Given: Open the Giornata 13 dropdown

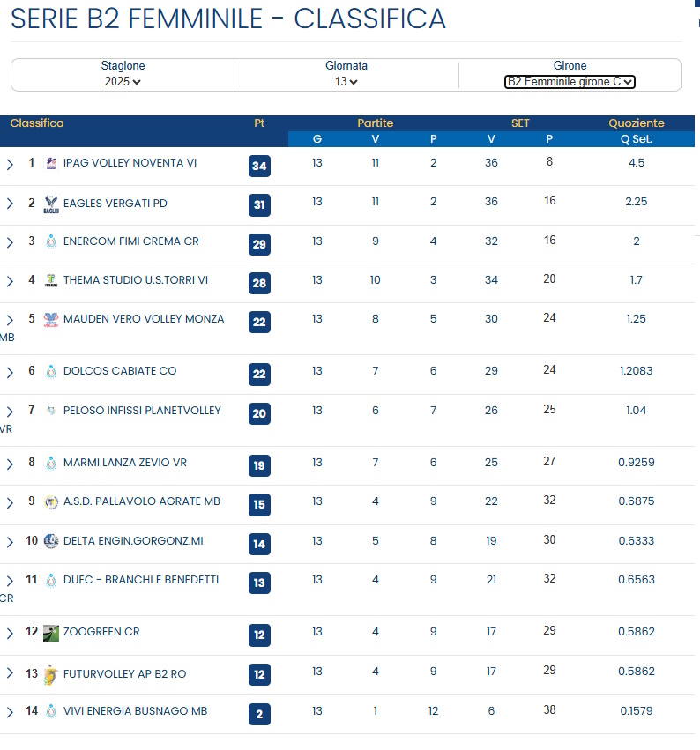Looking at the screenshot, I should click(346, 82).
